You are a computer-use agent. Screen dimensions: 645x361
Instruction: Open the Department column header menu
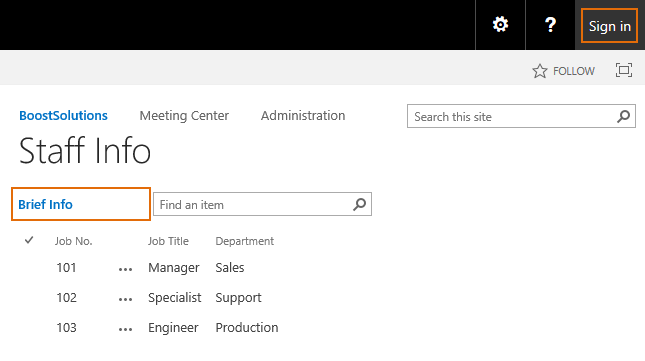point(244,241)
